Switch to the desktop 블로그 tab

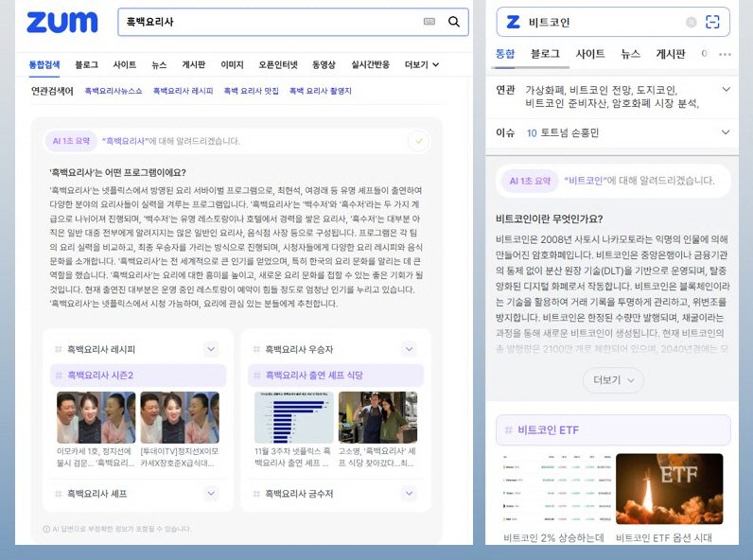86,65
